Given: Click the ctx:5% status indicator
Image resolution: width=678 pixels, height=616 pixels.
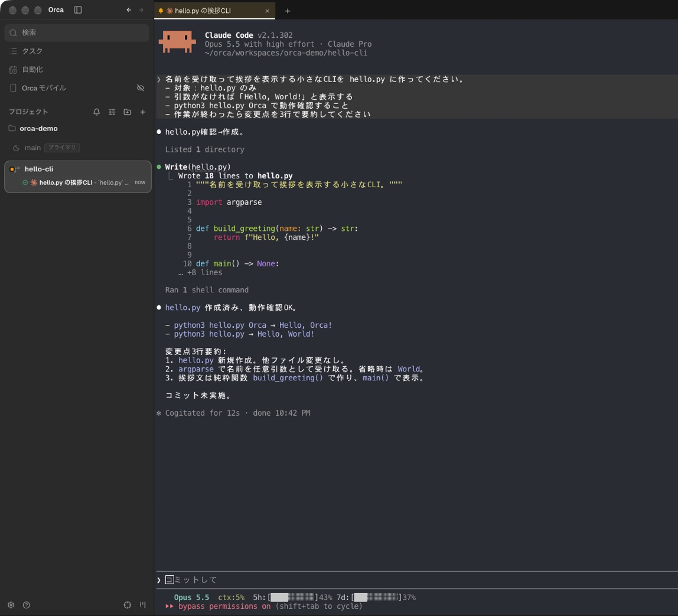Looking at the screenshot, I should (x=231, y=598).
